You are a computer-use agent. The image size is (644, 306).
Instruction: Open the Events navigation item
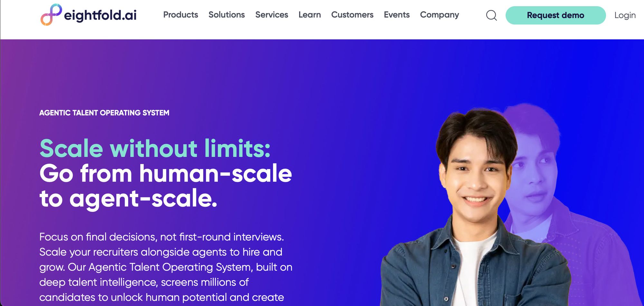click(x=397, y=15)
